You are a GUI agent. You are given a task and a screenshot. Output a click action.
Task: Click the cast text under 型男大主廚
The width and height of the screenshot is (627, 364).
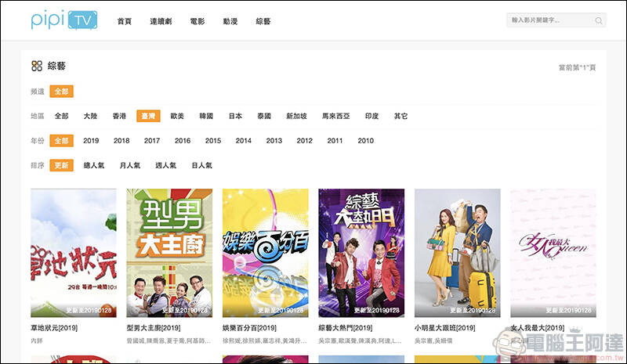169,341
